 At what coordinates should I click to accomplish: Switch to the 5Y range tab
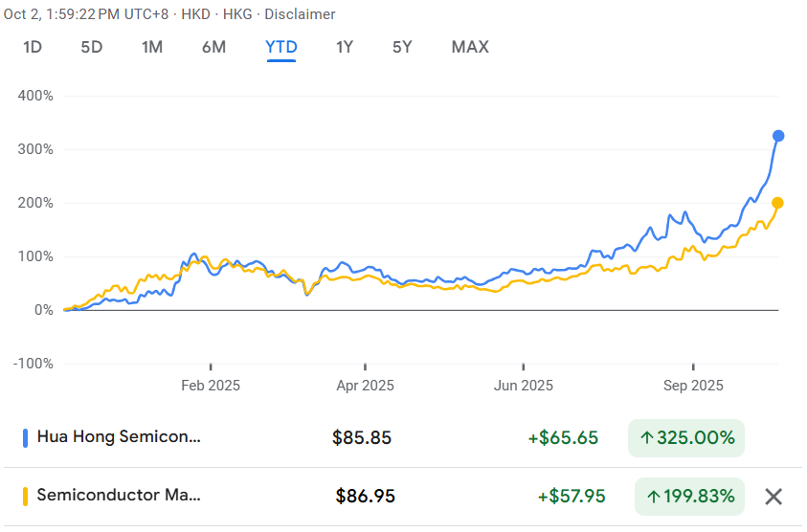pyautogui.click(x=403, y=47)
